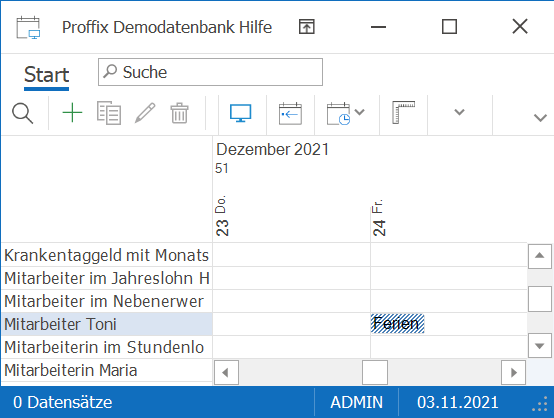Image resolution: width=554 pixels, height=418 pixels.
Task: Click vertical scrollbar up arrow
Action: (x=540, y=256)
